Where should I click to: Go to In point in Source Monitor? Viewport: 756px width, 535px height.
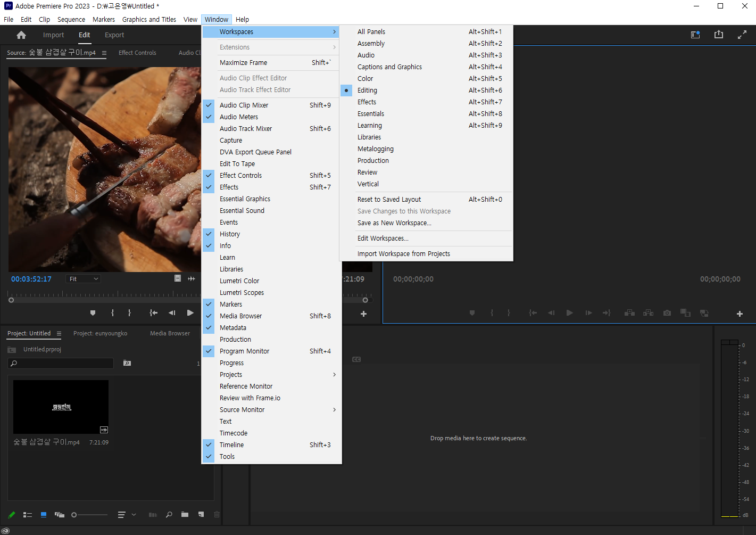pyautogui.click(x=153, y=313)
